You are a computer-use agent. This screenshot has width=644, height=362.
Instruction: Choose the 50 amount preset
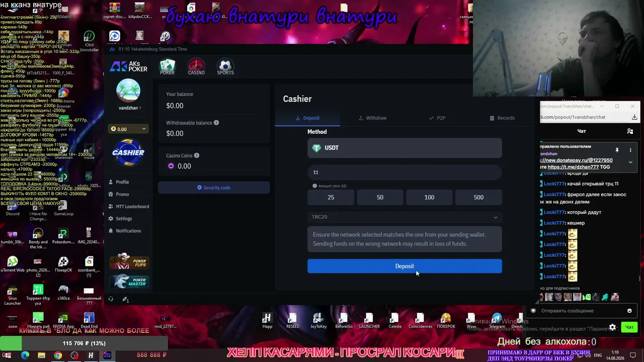point(380,198)
